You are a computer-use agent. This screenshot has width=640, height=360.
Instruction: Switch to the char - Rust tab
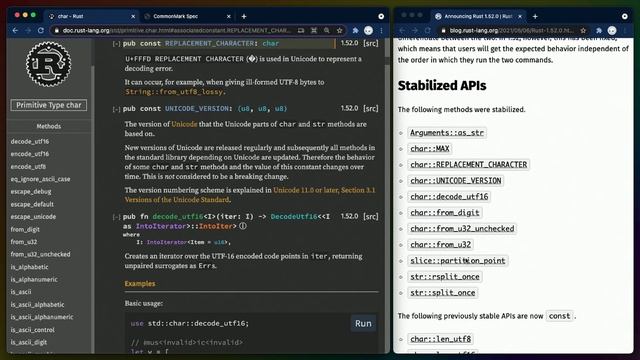tap(91, 16)
